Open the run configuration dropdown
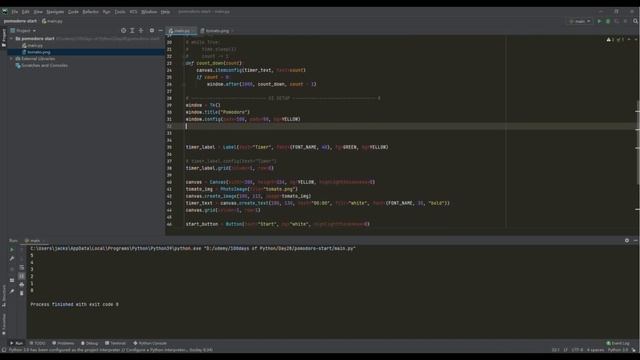640x360 pixels. point(580,21)
